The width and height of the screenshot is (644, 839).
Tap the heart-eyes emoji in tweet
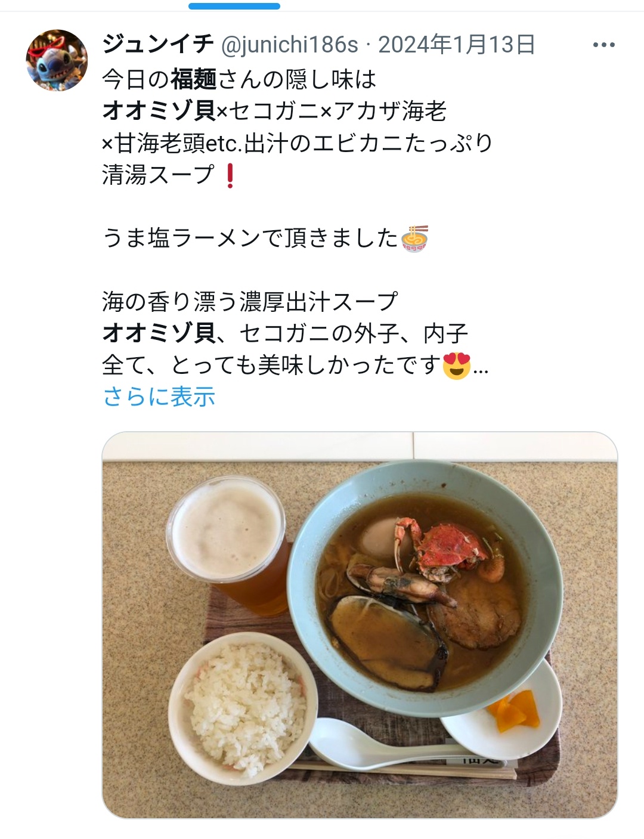(457, 366)
